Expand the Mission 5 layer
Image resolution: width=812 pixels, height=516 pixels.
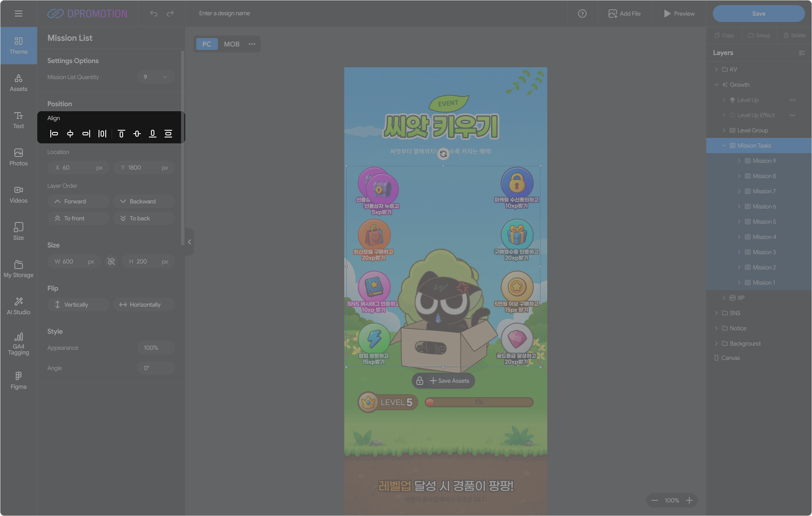point(739,222)
